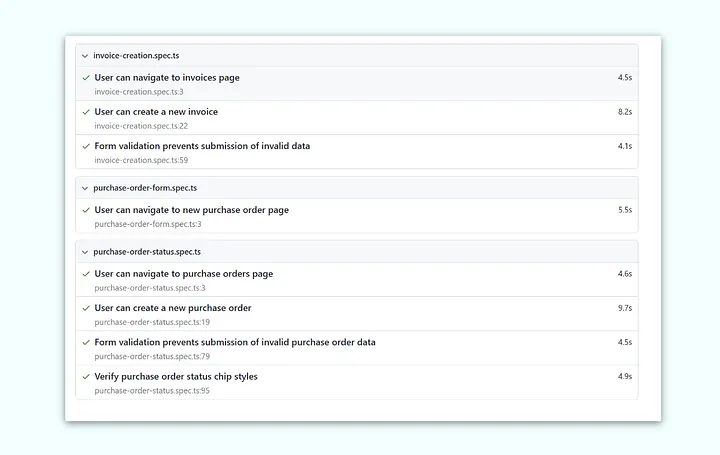
Task: Open the 'User can create a new invoice' test title
Action: click(156, 112)
